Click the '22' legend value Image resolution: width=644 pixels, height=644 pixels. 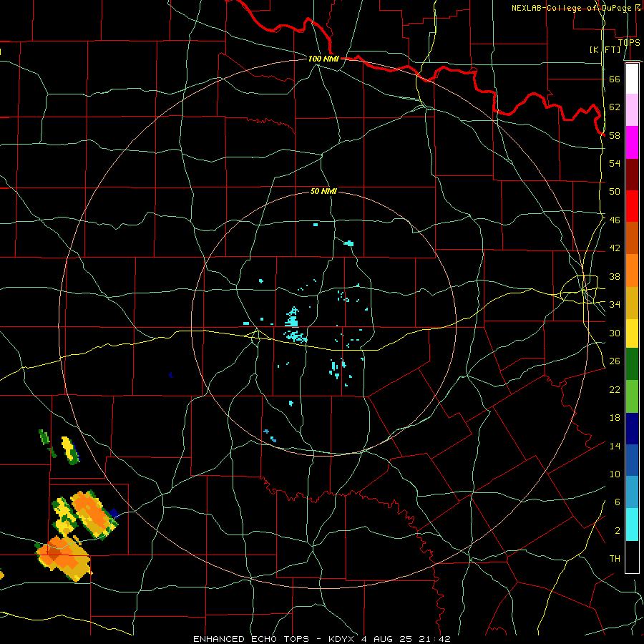tap(615, 389)
